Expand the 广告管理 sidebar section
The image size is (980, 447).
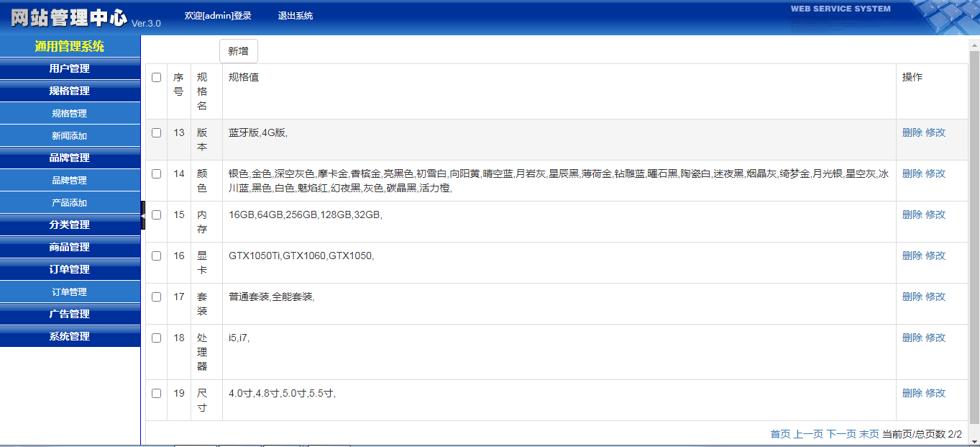pyautogui.click(x=70, y=314)
